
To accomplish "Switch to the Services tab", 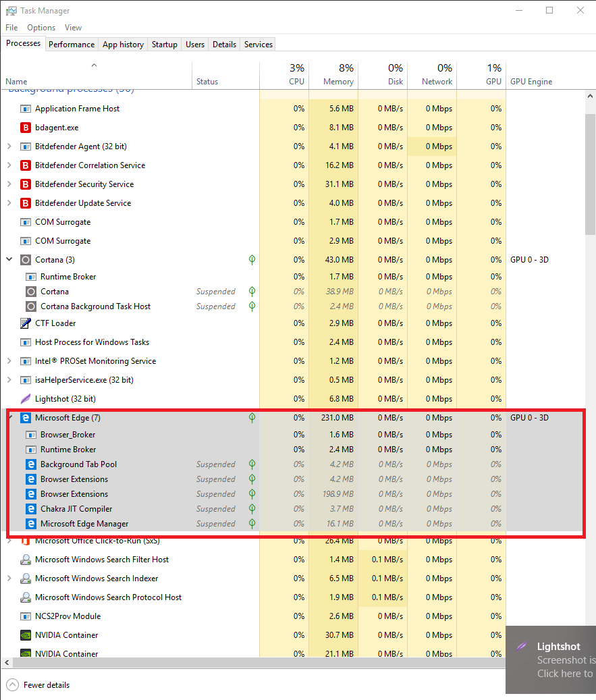I will (259, 44).
